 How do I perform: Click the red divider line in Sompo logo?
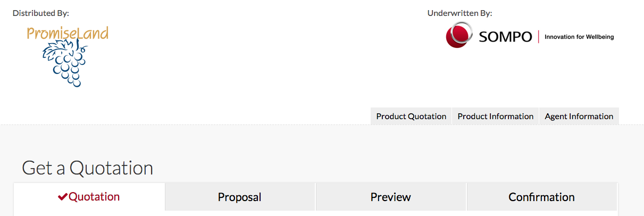click(539, 37)
